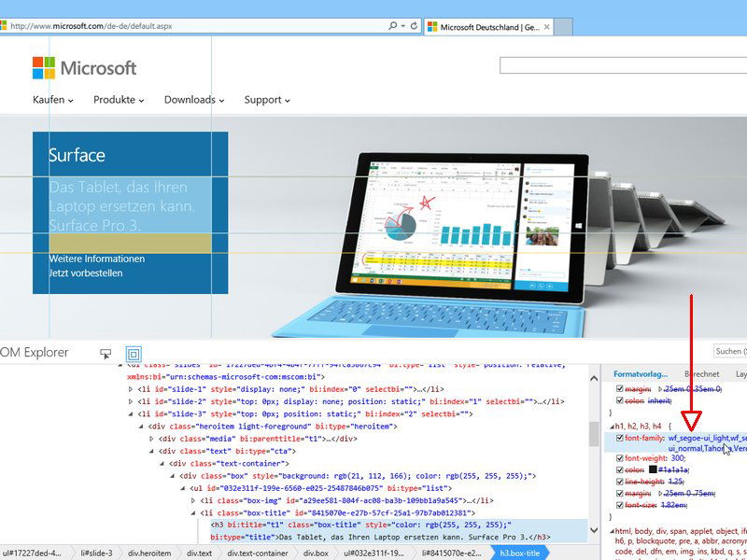Screen dimensions: 747x560
Task: Select the h3 box-title line in DOM tree
Action: (400, 531)
